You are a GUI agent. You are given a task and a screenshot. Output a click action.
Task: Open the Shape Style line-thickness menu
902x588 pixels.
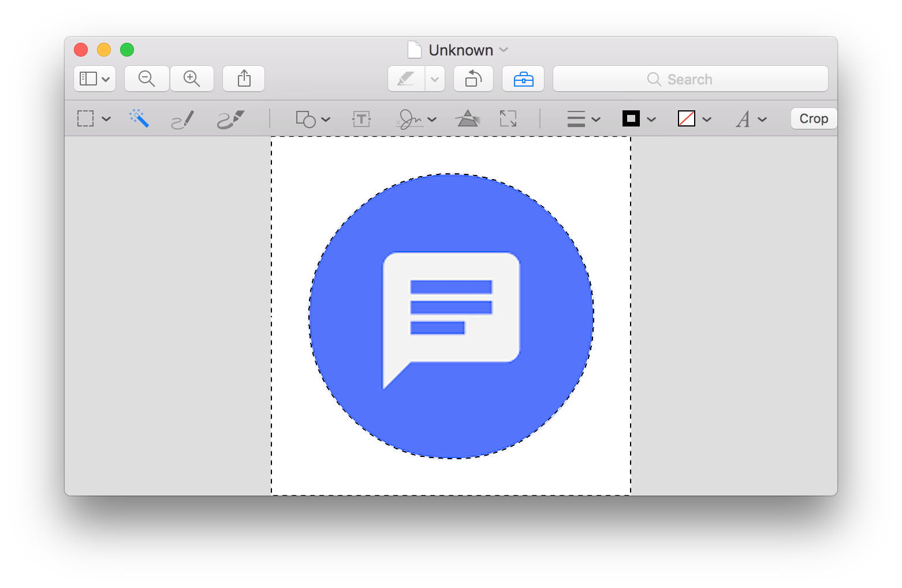pos(584,119)
